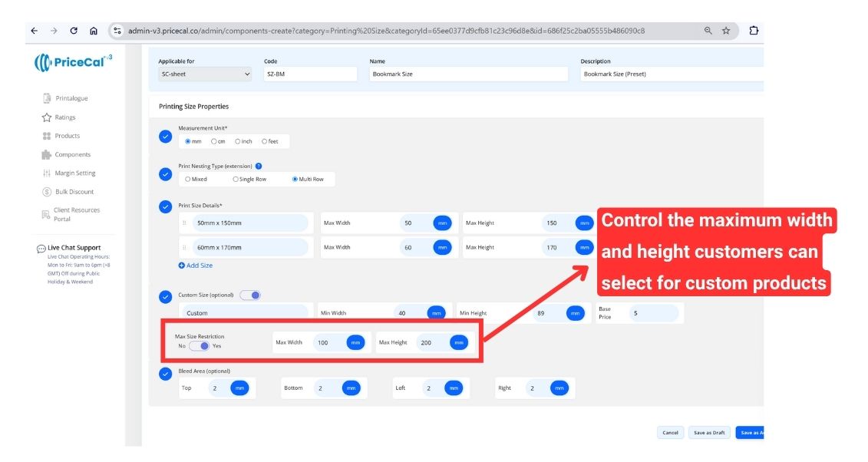Click the zoom magnifier icon in address bar
Viewport: 868px width, 462px height.
point(708,31)
